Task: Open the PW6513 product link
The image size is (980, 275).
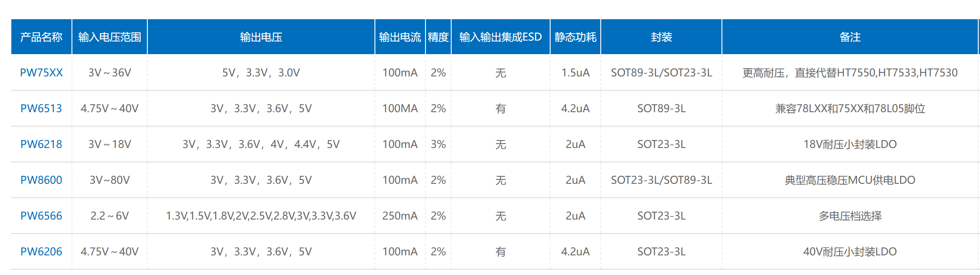Action: pos(41,108)
